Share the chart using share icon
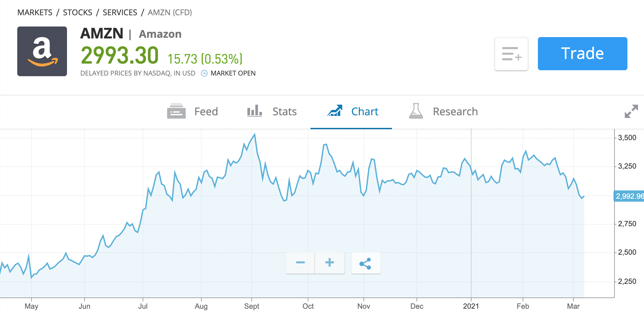This screenshot has width=644, height=316. (366, 263)
